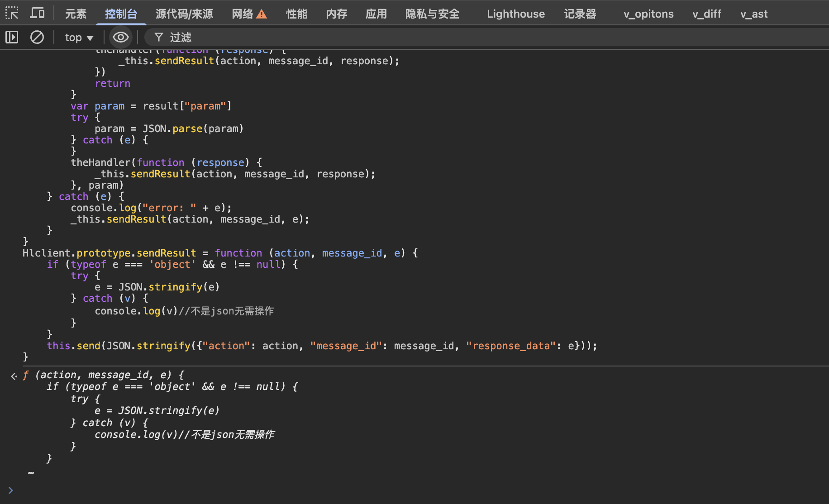
Task: Expand the truncated function output ellipsis
Action: click(x=31, y=472)
